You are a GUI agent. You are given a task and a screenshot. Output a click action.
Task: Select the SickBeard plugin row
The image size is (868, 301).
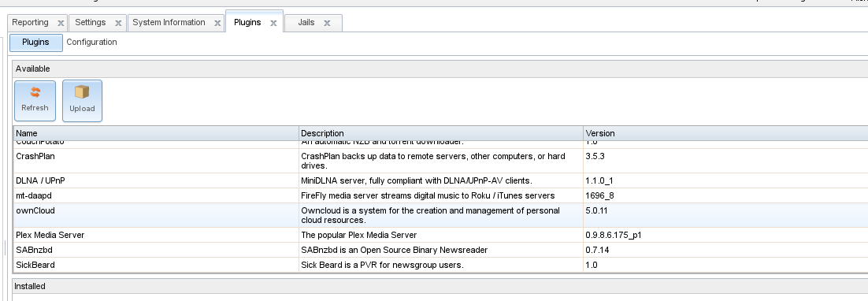click(x=440, y=265)
